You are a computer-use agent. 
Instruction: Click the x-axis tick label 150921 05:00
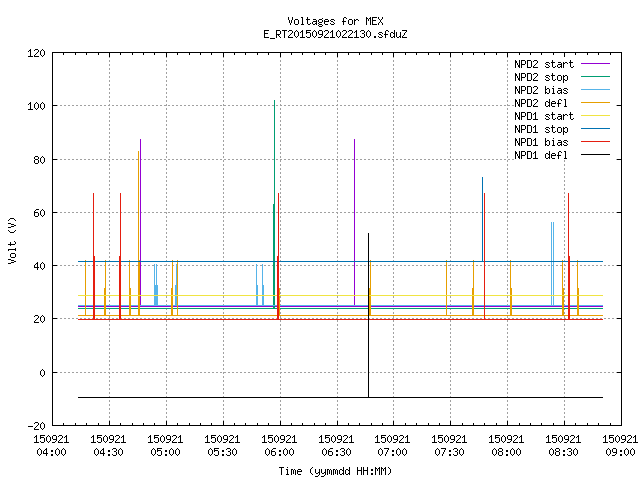pyautogui.click(x=165, y=446)
